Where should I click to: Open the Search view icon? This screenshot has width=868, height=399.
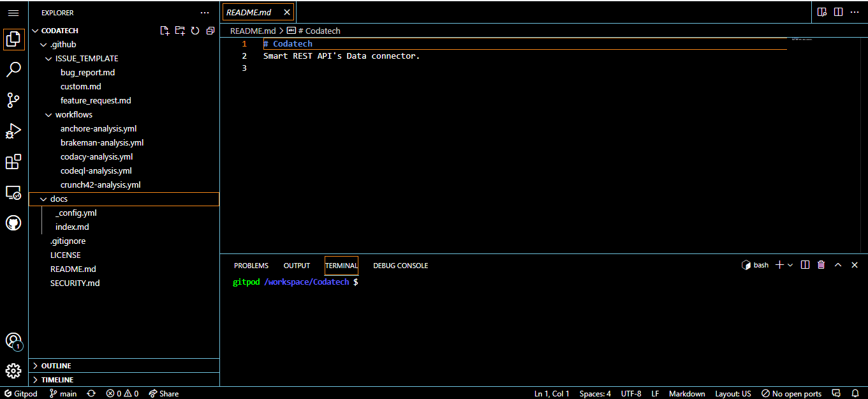(13, 69)
